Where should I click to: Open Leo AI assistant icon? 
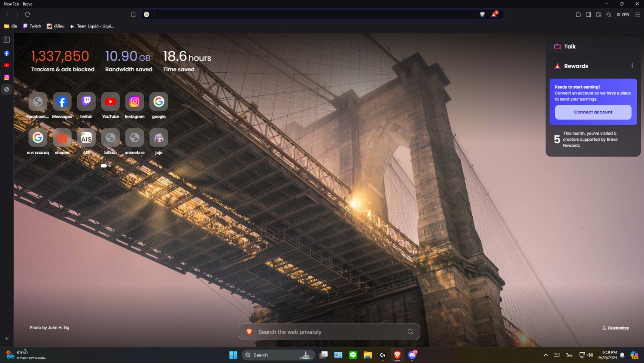click(608, 15)
